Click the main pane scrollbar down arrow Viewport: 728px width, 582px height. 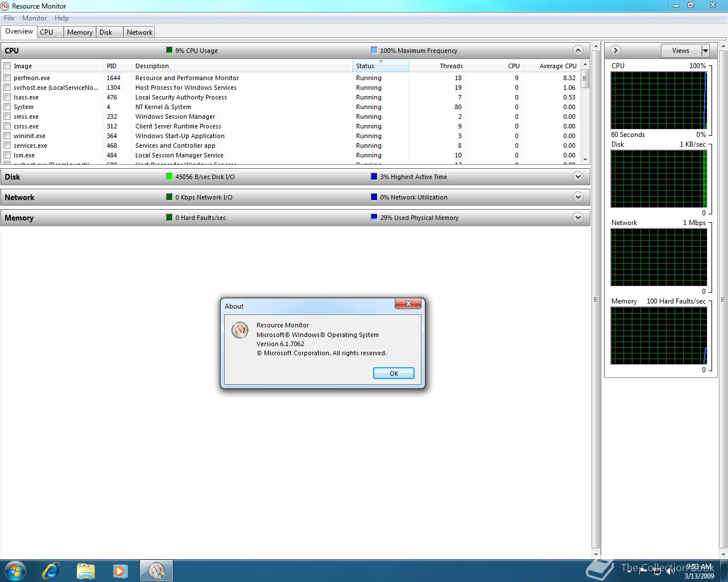pos(596,554)
